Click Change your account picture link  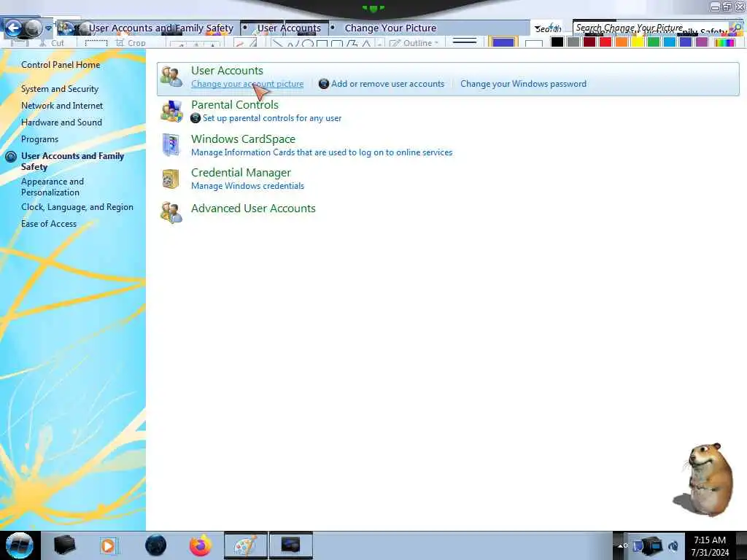(x=247, y=84)
